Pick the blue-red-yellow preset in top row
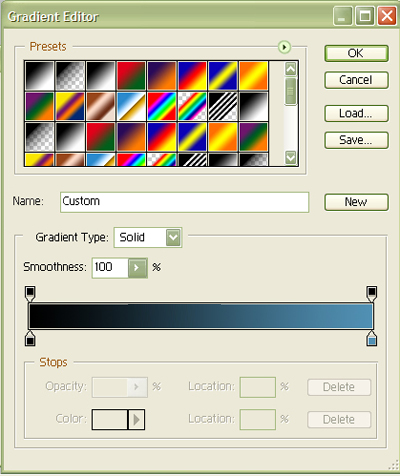 point(192,76)
